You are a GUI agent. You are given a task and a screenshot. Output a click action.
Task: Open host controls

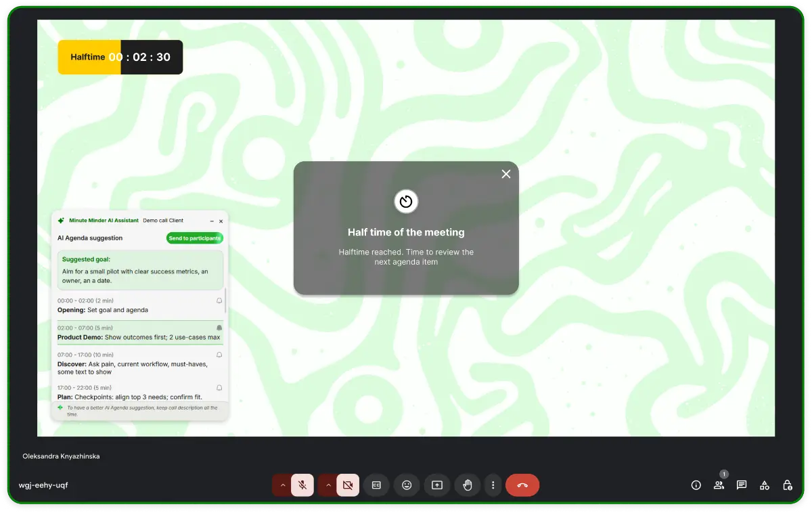pos(787,485)
